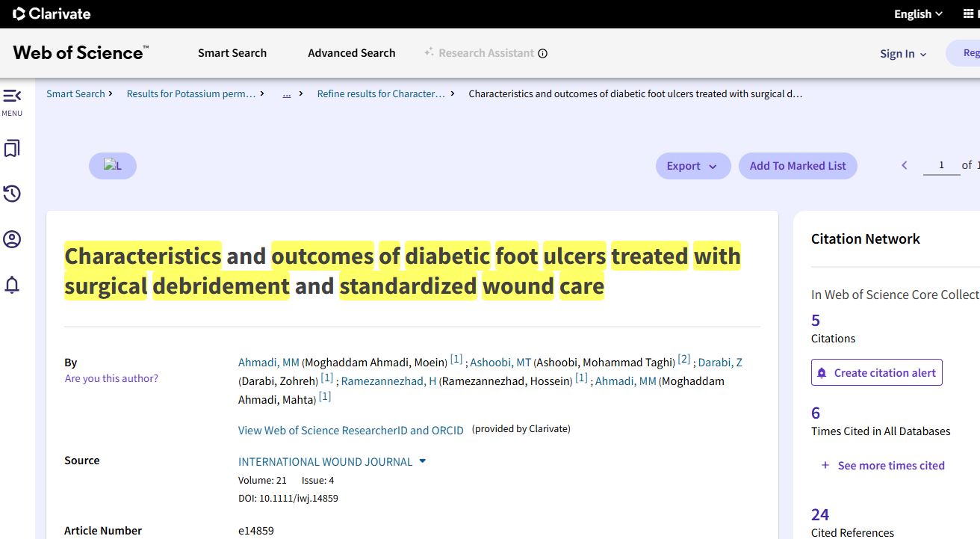Open View Web of Science ResearcherID and ORCID
980x539 pixels.
click(351, 430)
